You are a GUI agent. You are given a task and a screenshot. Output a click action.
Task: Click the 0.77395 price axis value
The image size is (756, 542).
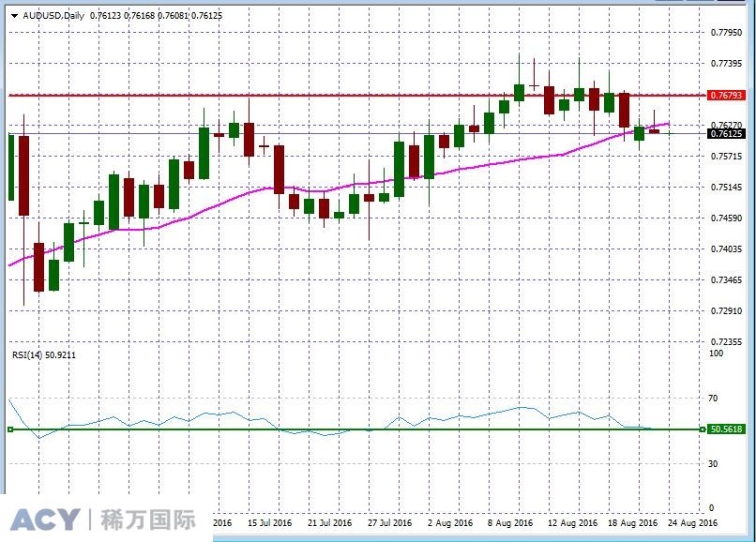point(727,64)
